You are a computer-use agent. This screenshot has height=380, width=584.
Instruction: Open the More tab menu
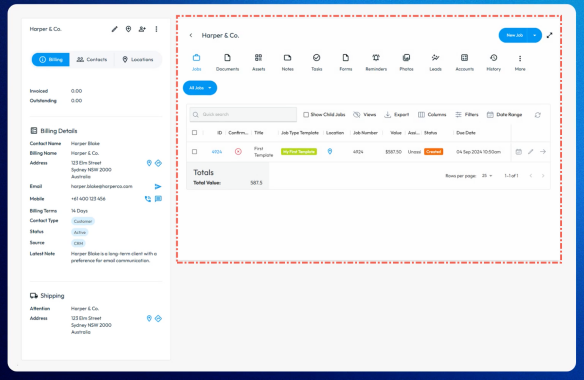point(520,62)
